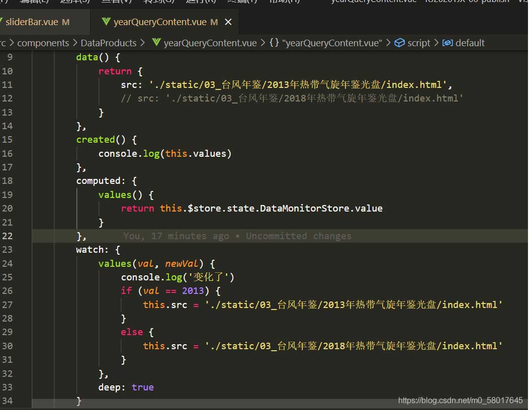Screen dimensions: 532x410
Task: Click Vue logo icon in yearQueryContent.vue tab
Action: point(106,22)
